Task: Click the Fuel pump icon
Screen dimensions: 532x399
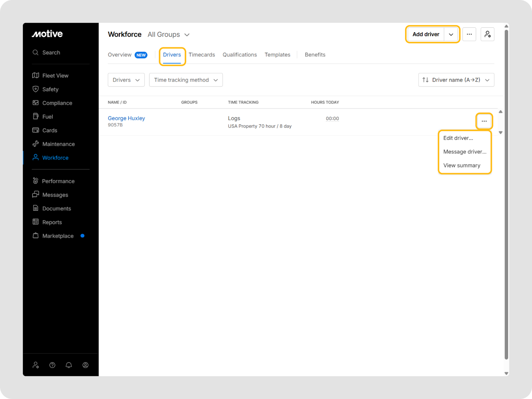Action: (36, 116)
